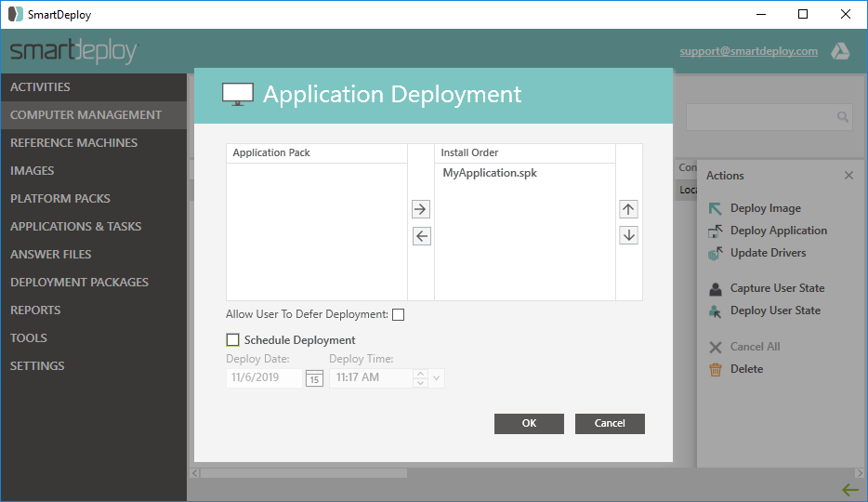The width and height of the screenshot is (868, 502).
Task: Click Update Drivers action label
Action: 768,253
